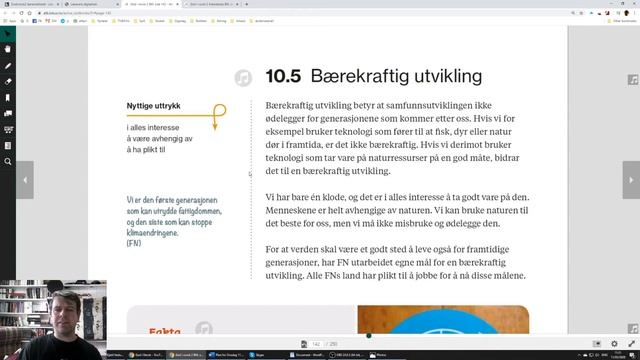Image resolution: width=640 pixels, height=360 pixels.
Task: Click the phrase 'i alles interesse'
Action: (x=153, y=127)
